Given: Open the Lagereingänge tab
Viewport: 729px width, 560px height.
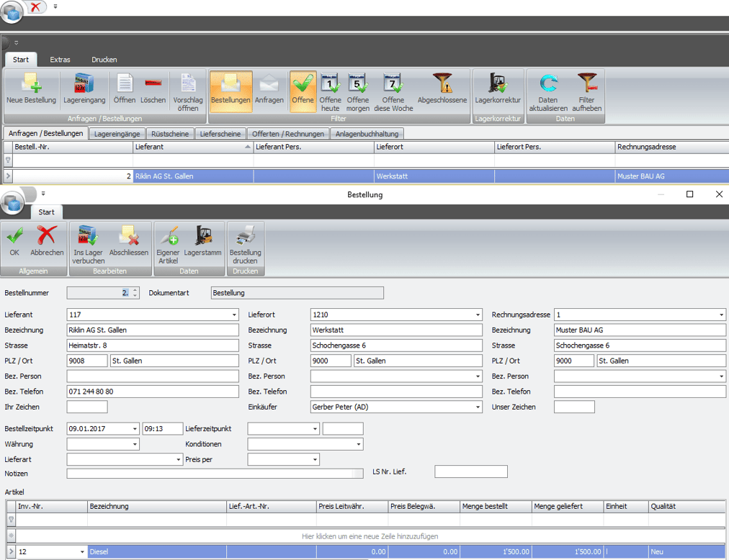Looking at the screenshot, I should tap(117, 134).
